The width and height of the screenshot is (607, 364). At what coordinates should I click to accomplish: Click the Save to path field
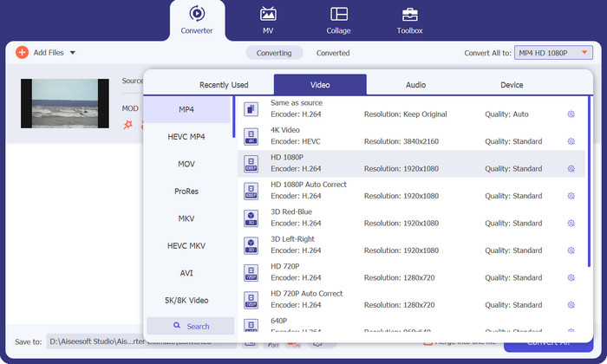point(132,341)
